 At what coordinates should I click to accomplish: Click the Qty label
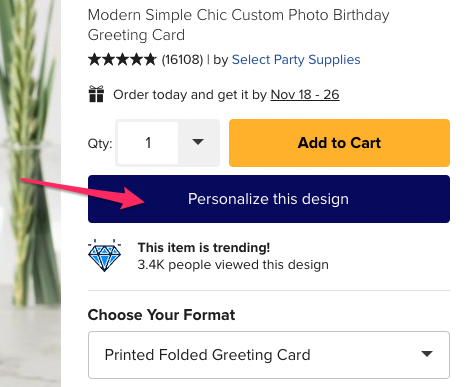[x=100, y=144]
